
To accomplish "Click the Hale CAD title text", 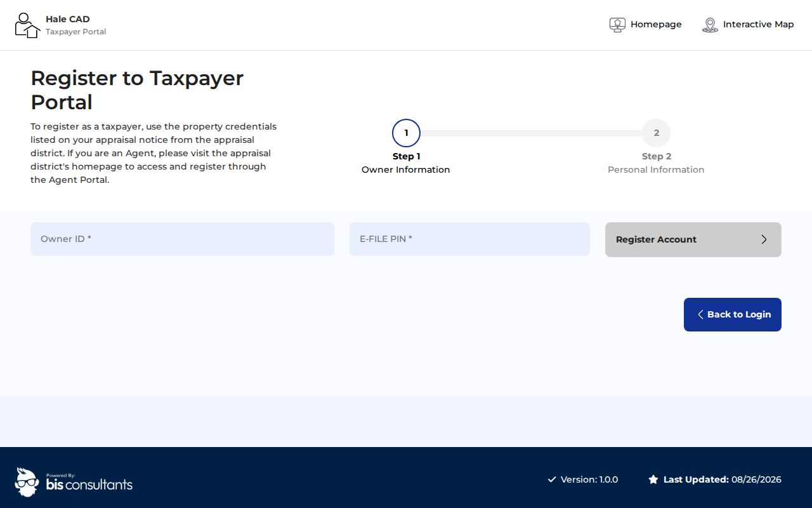I will tap(68, 19).
